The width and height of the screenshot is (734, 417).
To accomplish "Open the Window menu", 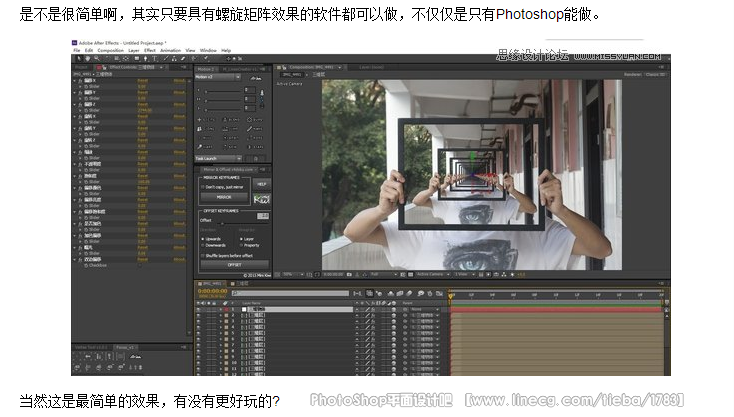I will (208, 50).
